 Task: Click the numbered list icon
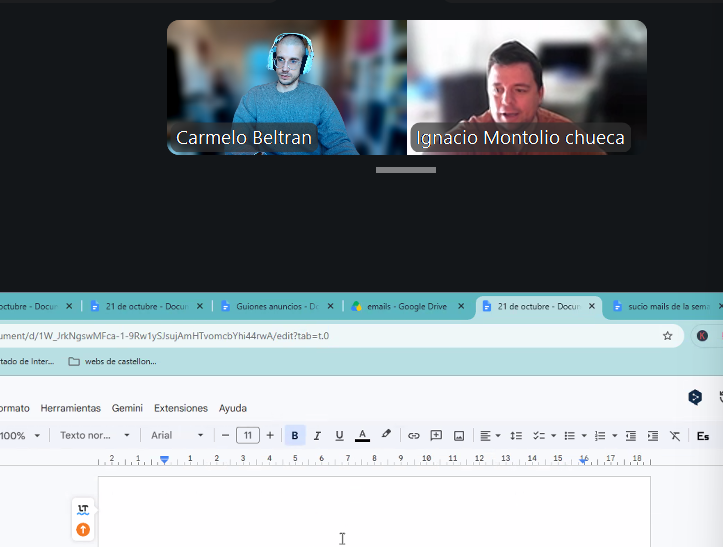[x=600, y=435]
